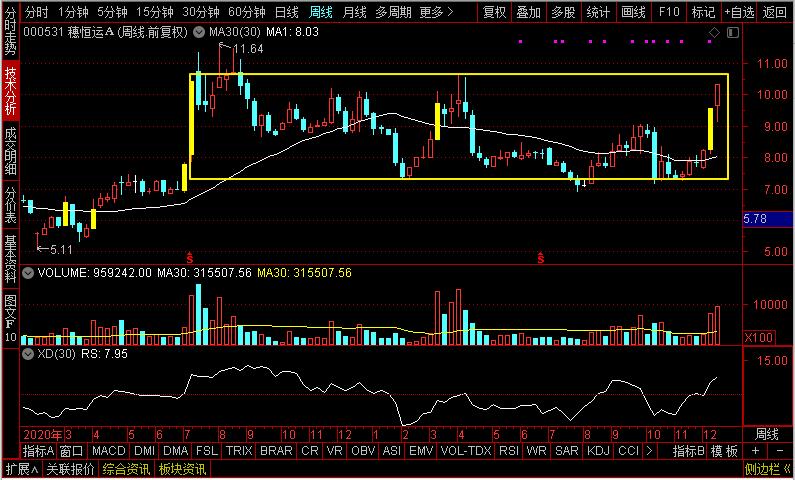Screen dimensions: 795x480
Task: Open 成交明细 sidebar tab
Action: pyautogui.click(x=10, y=151)
